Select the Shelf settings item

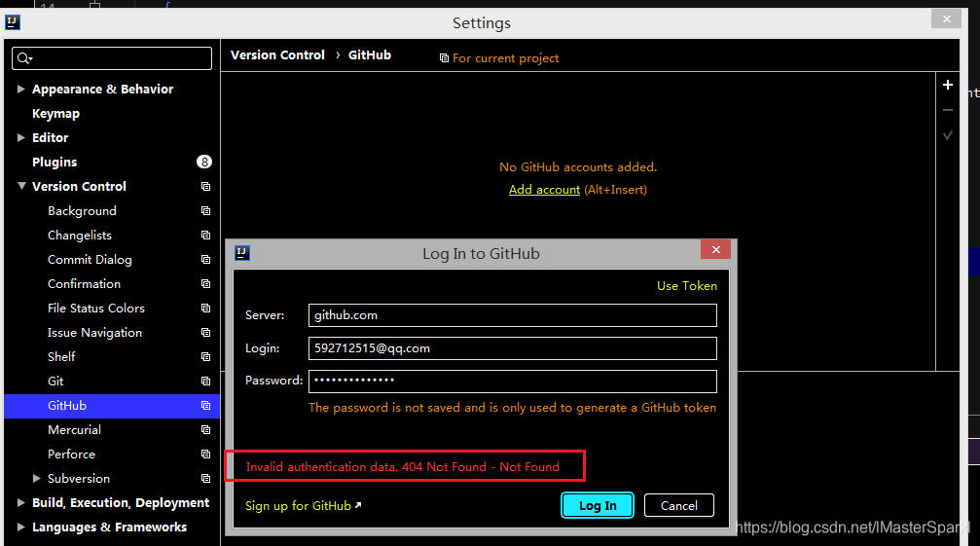click(x=61, y=357)
